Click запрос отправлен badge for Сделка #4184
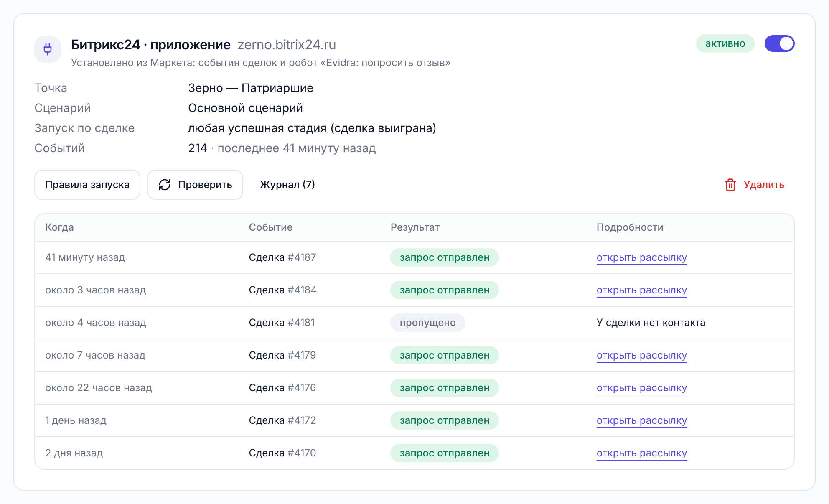The height and width of the screenshot is (504, 829). (x=444, y=290)
